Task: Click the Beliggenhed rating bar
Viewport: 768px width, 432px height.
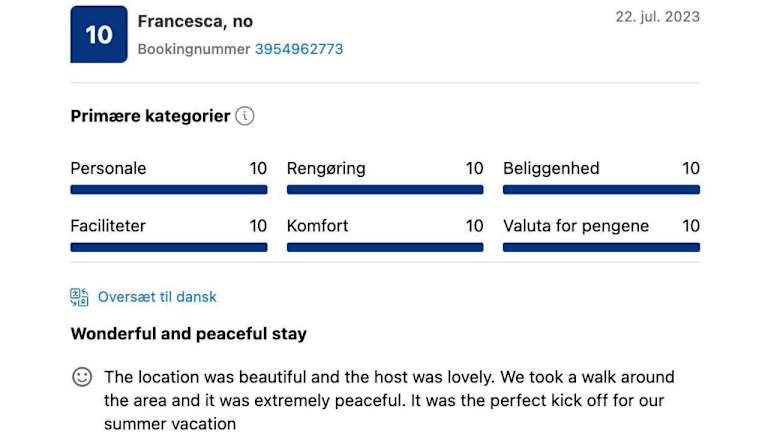Action: 601,189
